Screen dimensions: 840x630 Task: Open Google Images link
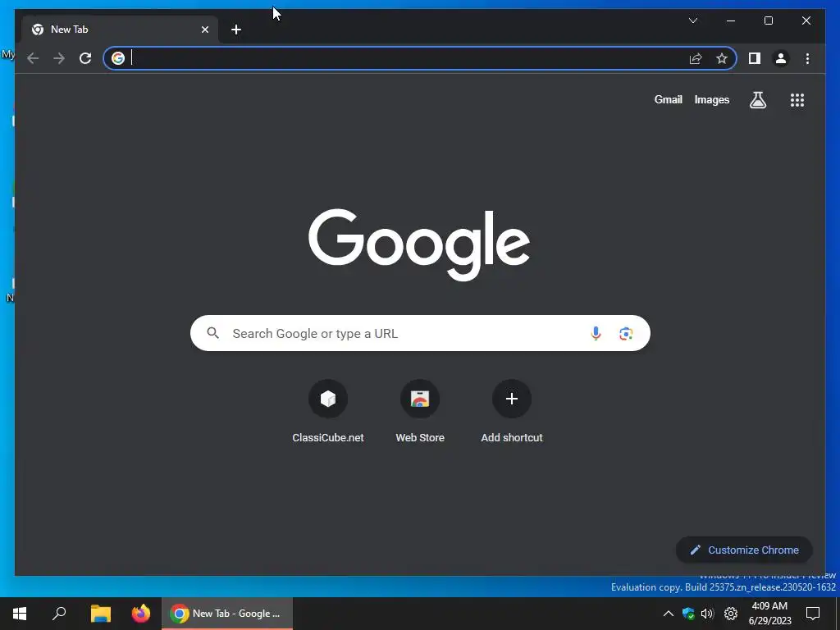711,99
